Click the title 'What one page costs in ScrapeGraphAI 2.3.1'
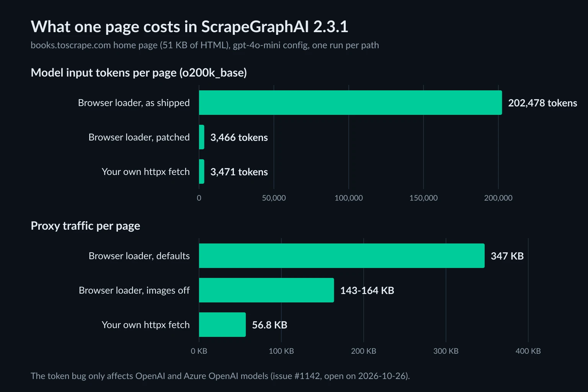This screenshot has height=392, width=588. point(189,26)
